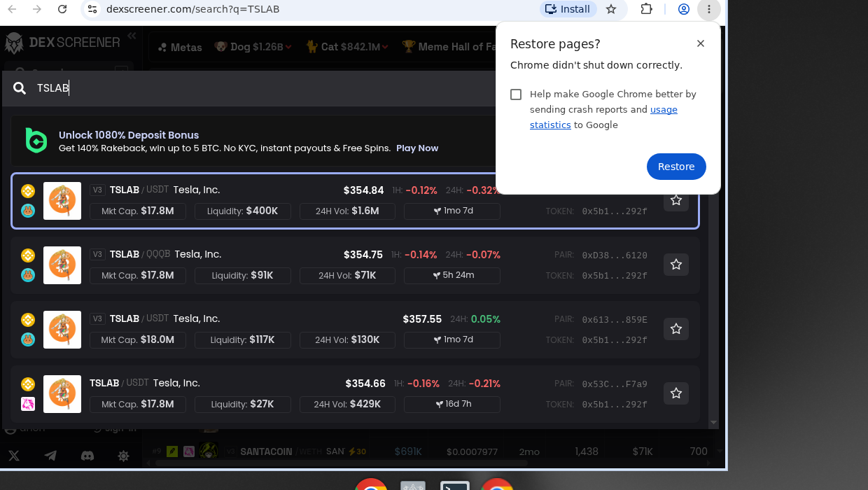
Task: Open the terminal icon in the dock
Action: click(455, 485)
